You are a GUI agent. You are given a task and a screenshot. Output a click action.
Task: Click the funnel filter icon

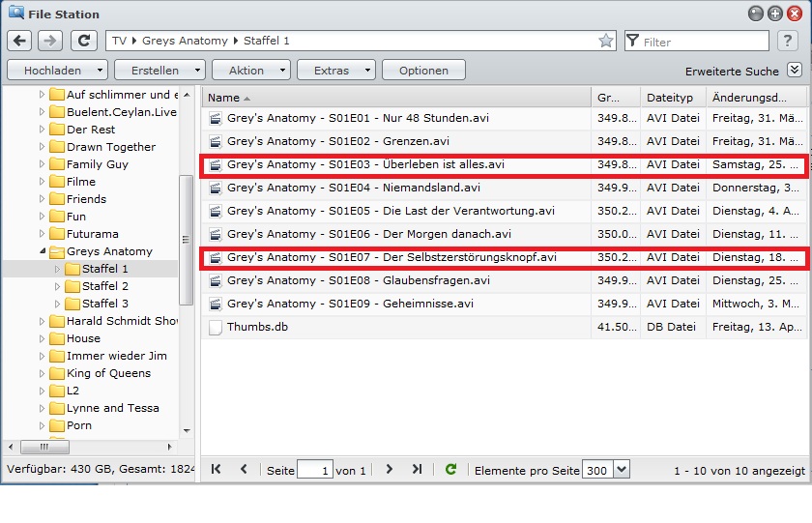(632, 41)
